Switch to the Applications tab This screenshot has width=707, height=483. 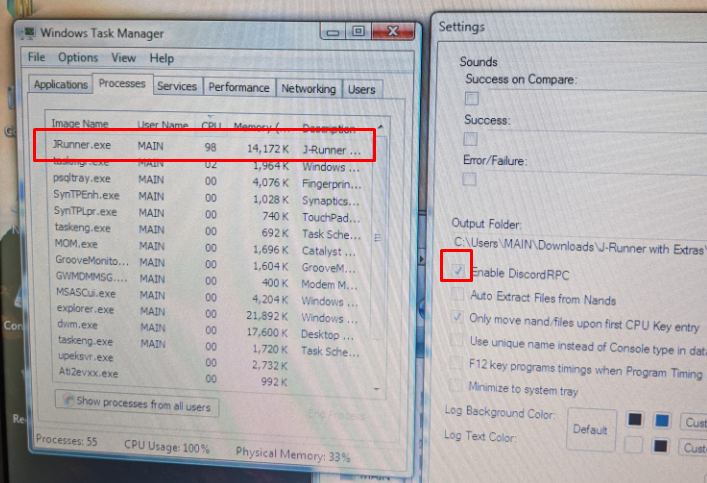(x=60, y=84)
